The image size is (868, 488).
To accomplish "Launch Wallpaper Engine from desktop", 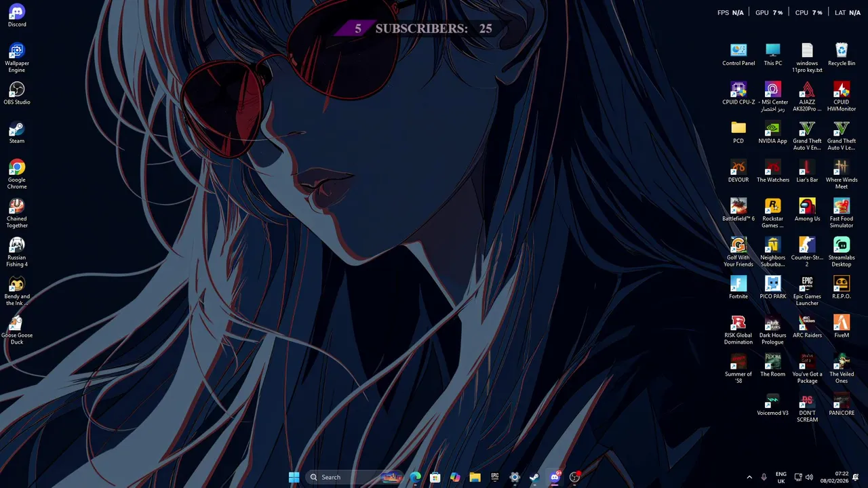I will 17,58.
